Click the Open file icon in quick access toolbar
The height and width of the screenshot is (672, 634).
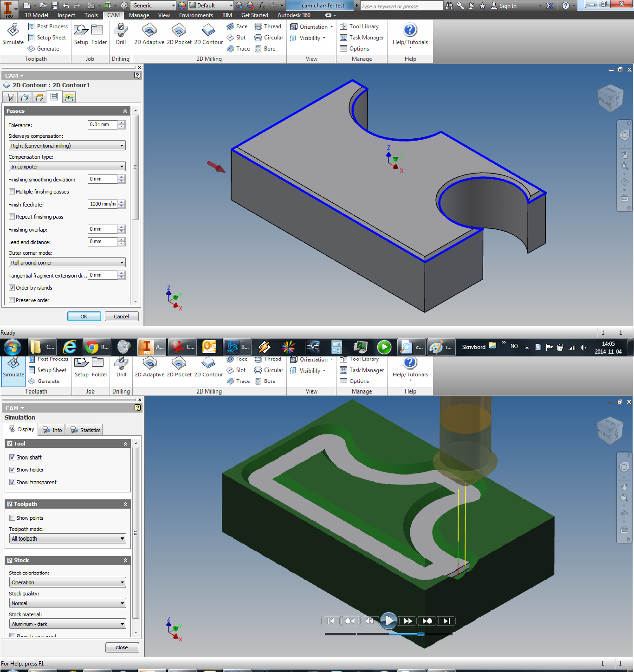coord(43,6)
